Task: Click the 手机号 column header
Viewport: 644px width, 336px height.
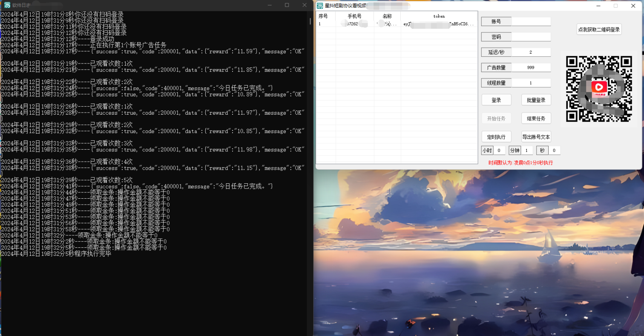Action: pyautogui.click(x=354, y=16)
